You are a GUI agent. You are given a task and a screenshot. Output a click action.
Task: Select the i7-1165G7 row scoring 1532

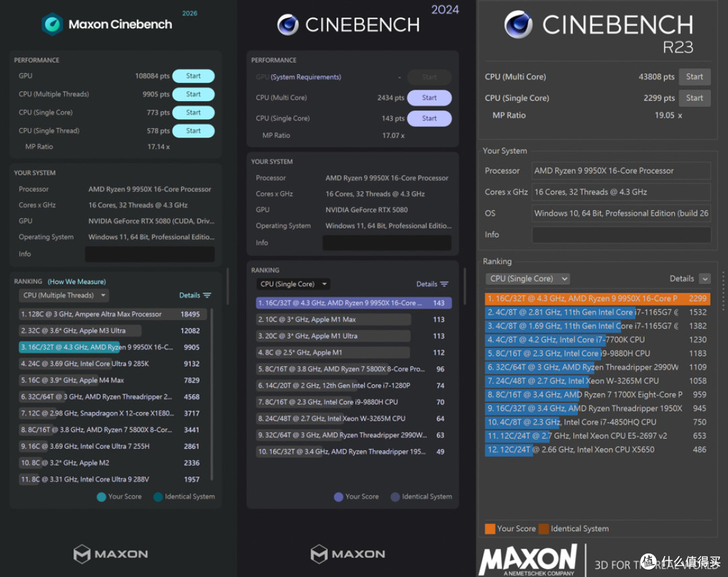click(597, 312)
